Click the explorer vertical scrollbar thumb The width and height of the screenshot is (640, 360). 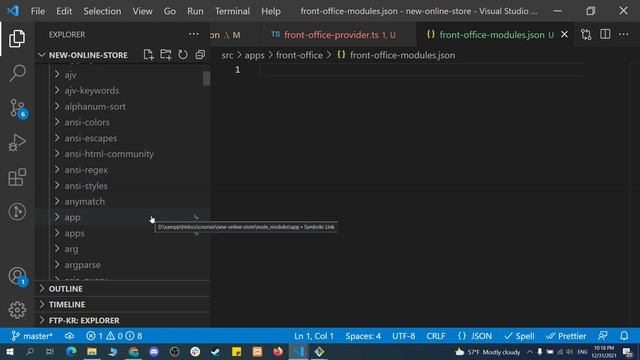tap(207, 78)
